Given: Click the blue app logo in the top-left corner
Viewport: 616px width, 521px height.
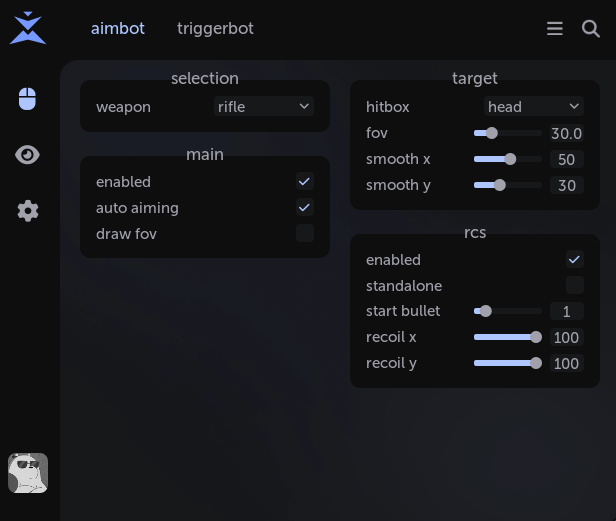Looking at the screenshot, I should click(28, 28).
